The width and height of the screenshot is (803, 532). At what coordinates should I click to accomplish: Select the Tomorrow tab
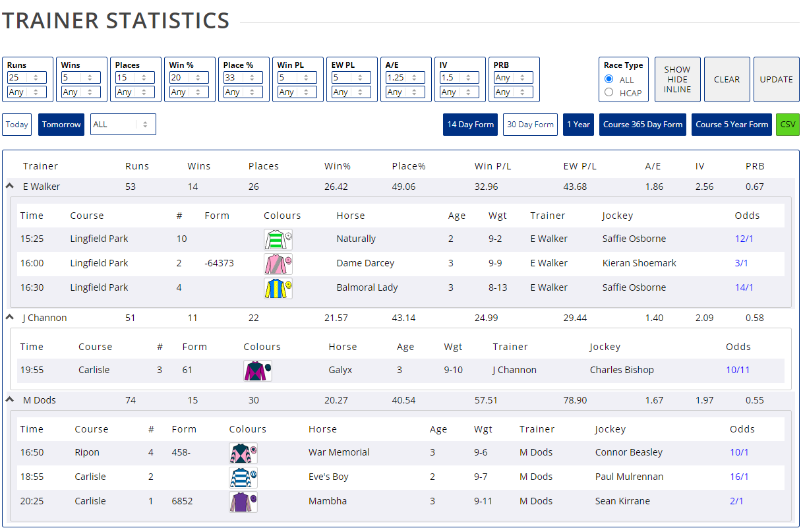61,124
